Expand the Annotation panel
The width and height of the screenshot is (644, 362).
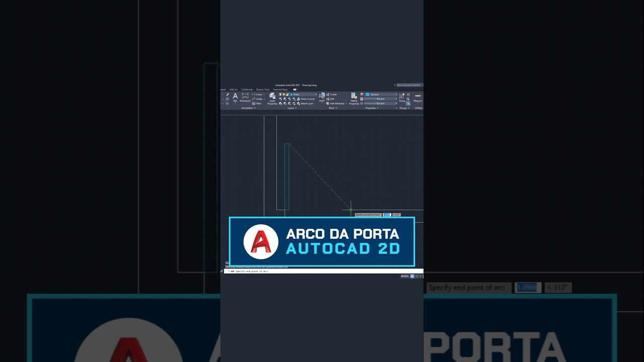coord(249,108)
